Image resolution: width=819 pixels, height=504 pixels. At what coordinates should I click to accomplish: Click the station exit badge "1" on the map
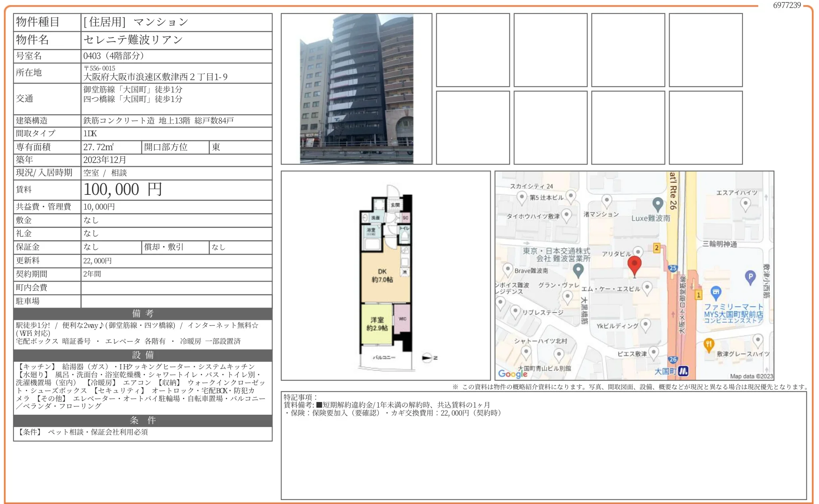pos(699,294)
